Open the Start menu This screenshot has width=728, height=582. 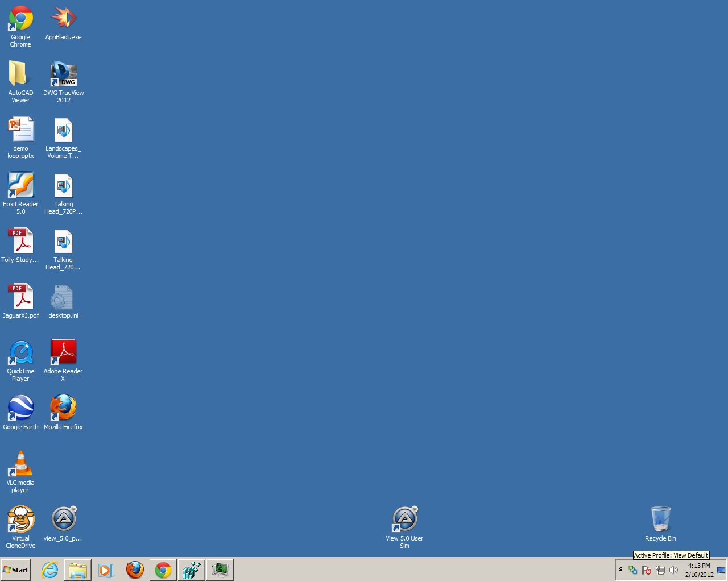(x=16, y=570)
